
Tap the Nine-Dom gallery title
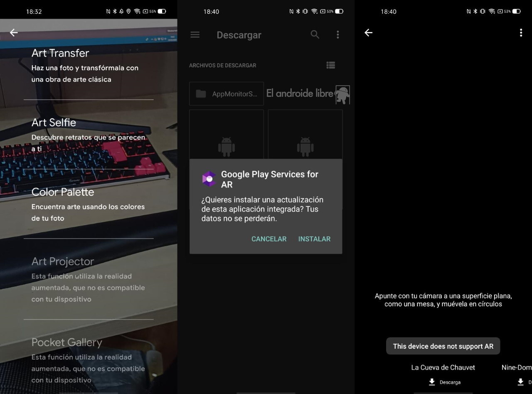[517, 367]
